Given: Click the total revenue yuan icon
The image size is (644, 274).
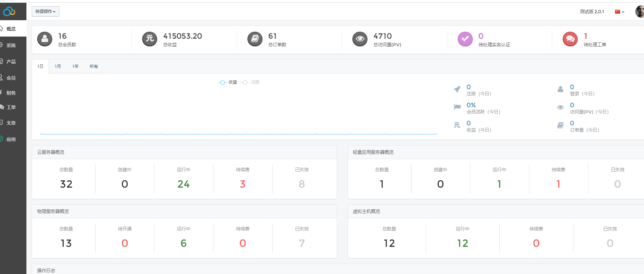Looking at the screenshot, I should click(150, 39).
